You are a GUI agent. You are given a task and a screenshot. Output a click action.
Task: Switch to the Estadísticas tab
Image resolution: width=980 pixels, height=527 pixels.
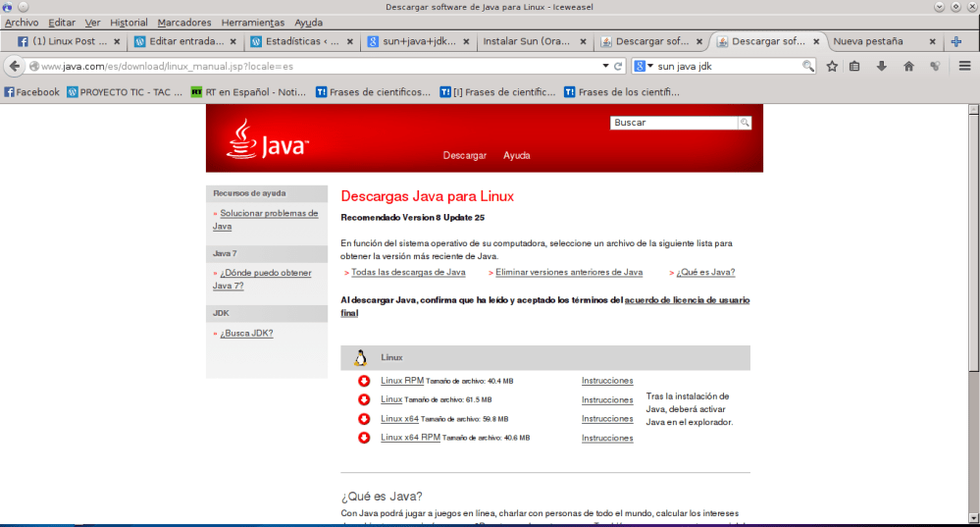(300, 42)
